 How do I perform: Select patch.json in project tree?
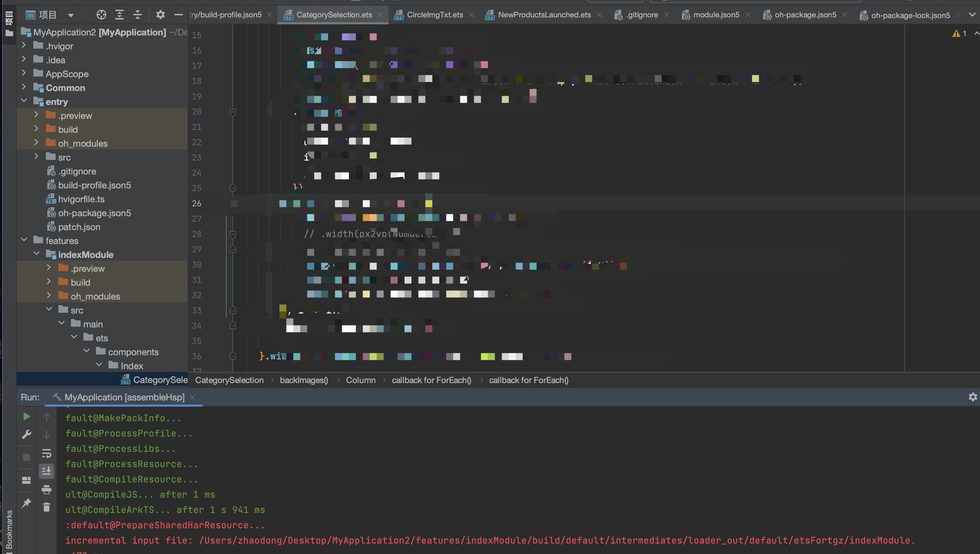pos(79,227)
